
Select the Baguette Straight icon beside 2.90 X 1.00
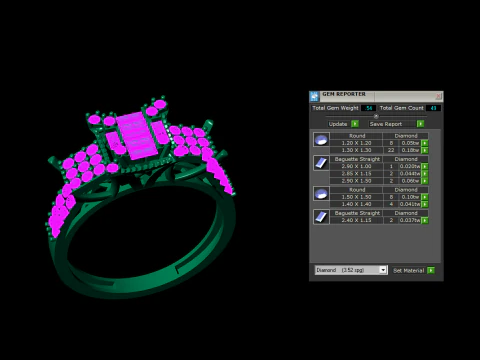[321, 163]
